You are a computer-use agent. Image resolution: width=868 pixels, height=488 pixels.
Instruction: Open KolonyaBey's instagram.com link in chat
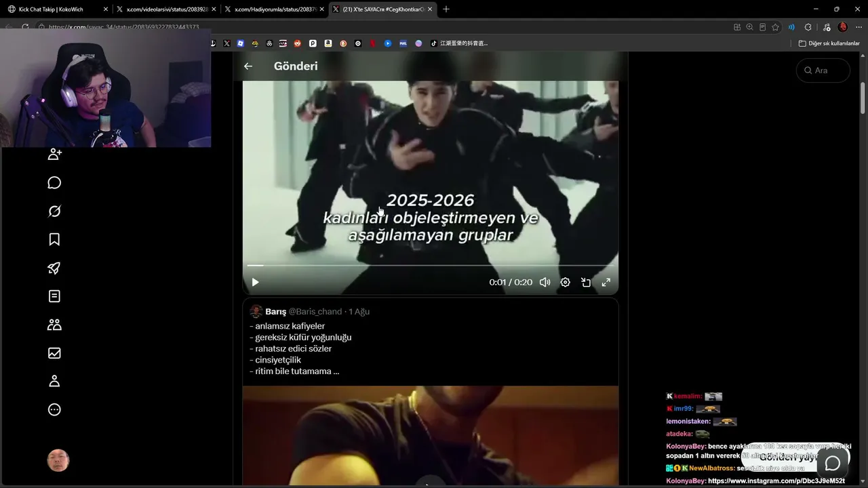point(776,481)
